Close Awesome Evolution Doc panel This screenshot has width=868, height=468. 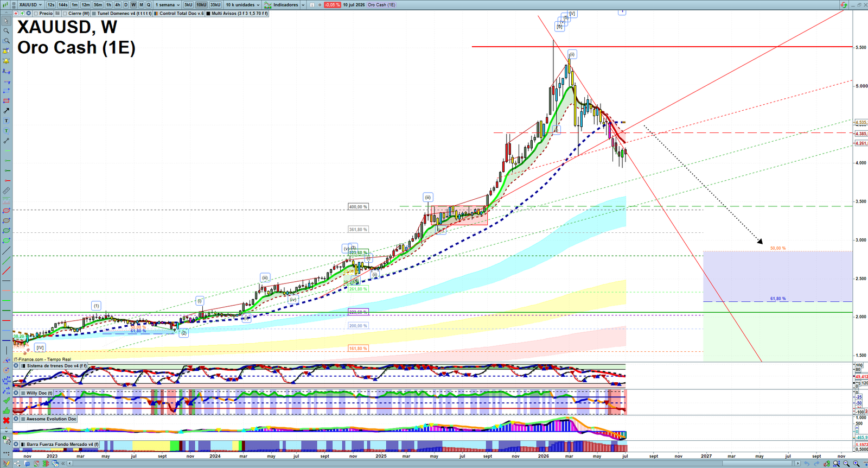tap(16, 419)
